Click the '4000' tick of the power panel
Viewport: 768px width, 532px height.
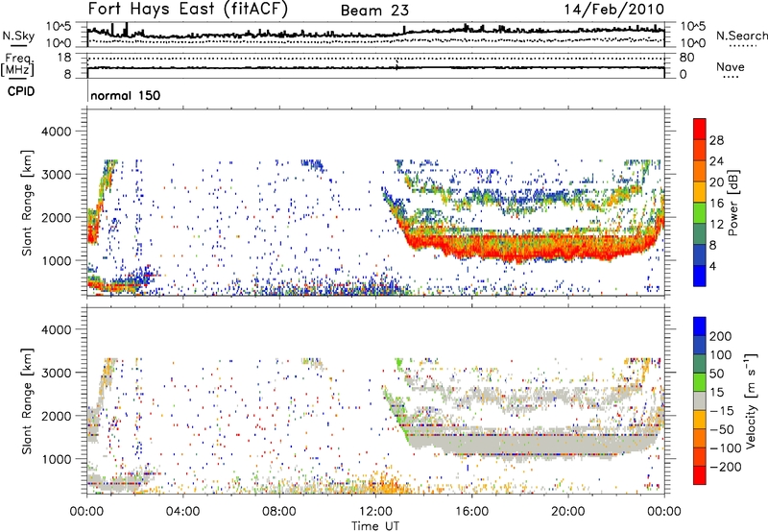pos(56,132)
